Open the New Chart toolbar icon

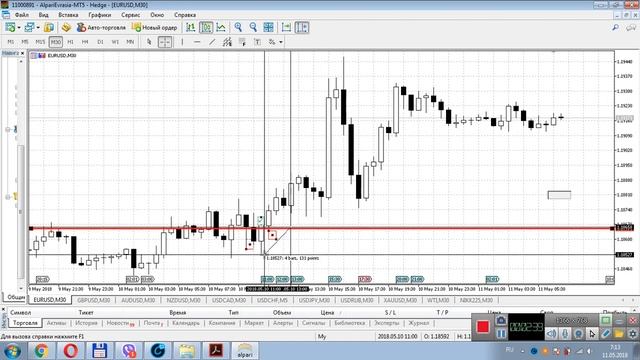coord(10,27)
